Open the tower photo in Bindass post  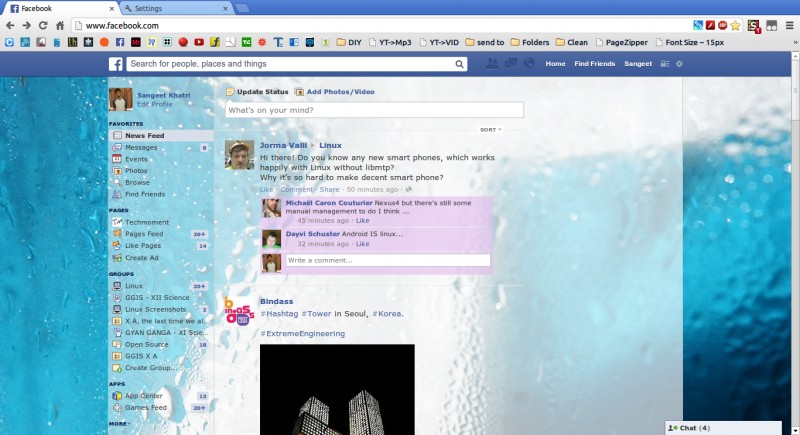tap(337, 390)
